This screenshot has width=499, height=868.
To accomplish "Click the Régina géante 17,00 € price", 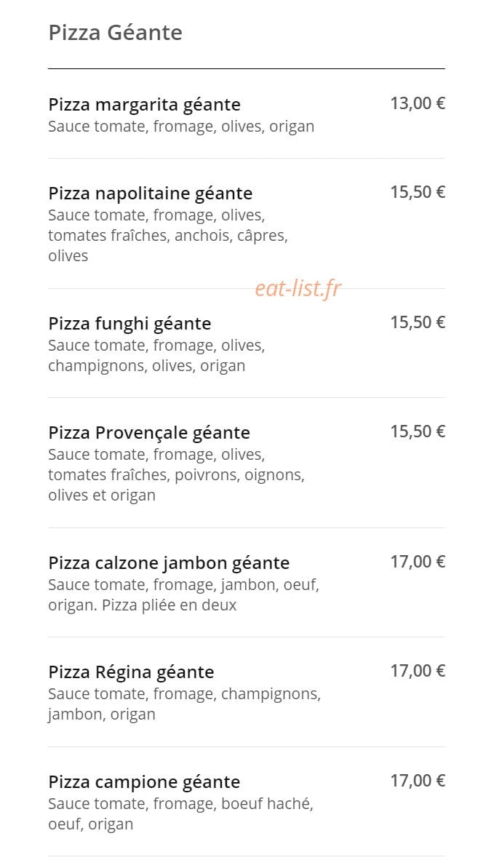I will click(418, 671).
